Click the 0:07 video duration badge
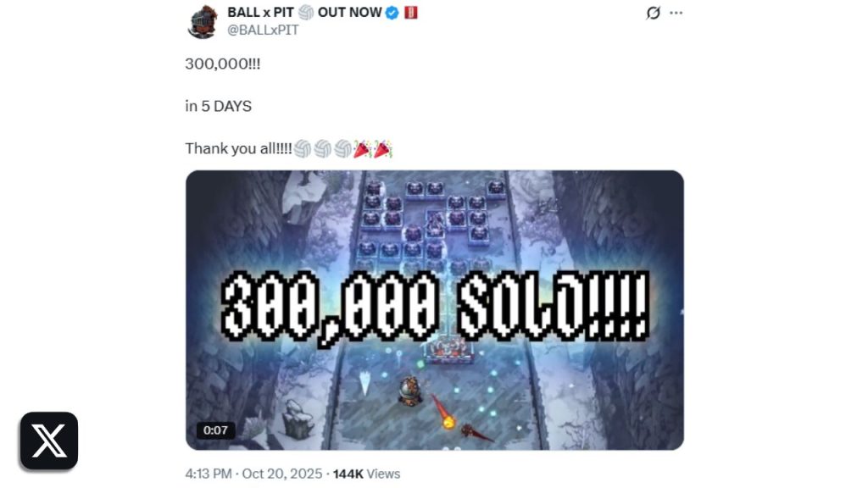Image resolution: width=868 pixels, height=488 pixels. pyautogui.click(x=215, y=430)
